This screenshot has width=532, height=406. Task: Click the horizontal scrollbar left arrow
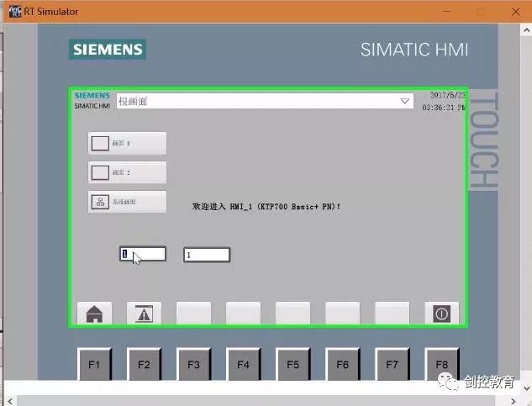click(10, 401)
